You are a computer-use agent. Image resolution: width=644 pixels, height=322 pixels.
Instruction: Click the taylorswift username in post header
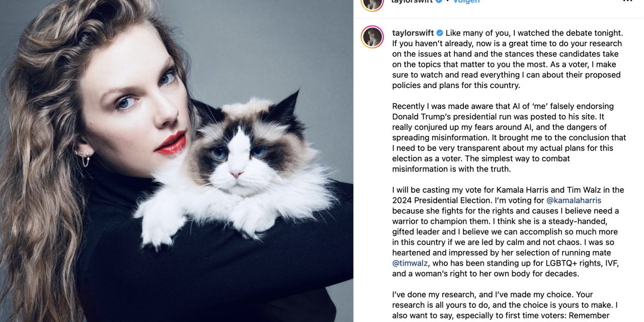[413, 2]
